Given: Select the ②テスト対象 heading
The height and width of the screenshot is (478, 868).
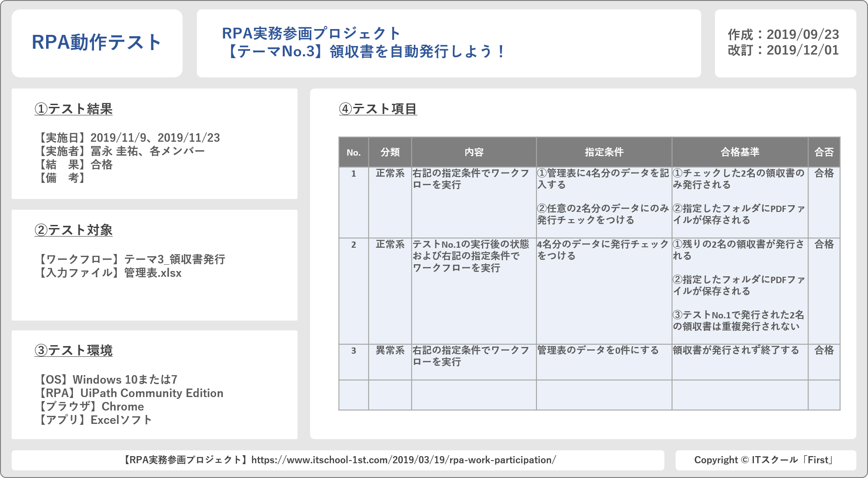Looking at the screenshot, I should pos(74,230).
